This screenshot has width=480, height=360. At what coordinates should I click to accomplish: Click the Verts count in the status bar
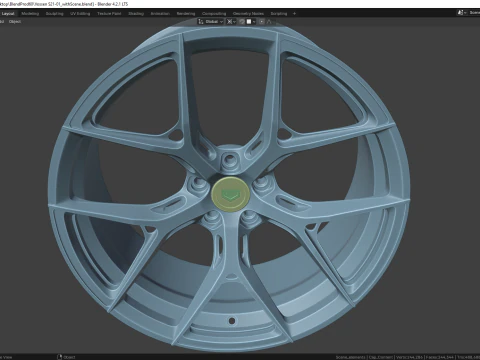pyautogui.click(x=410, y=357)
